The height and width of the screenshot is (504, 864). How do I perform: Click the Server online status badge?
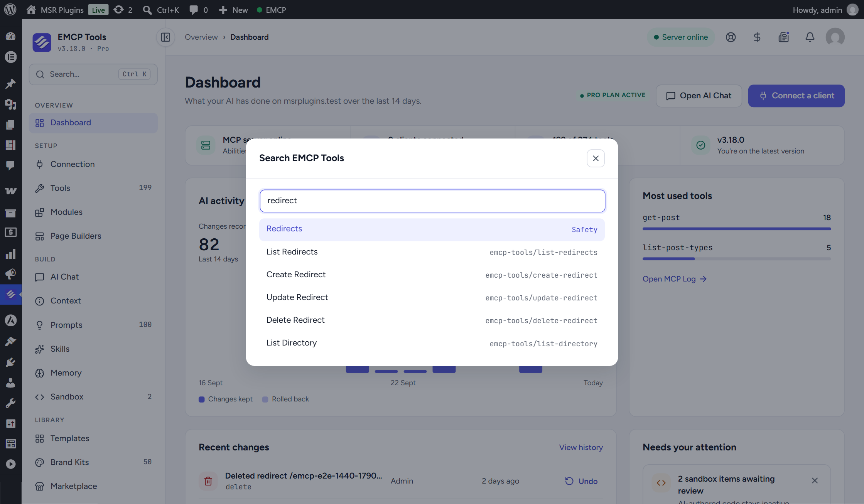(x=681, y=37)
